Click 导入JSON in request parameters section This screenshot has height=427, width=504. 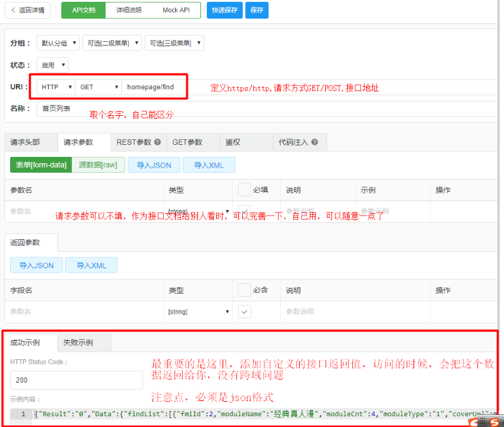[154, 165]
